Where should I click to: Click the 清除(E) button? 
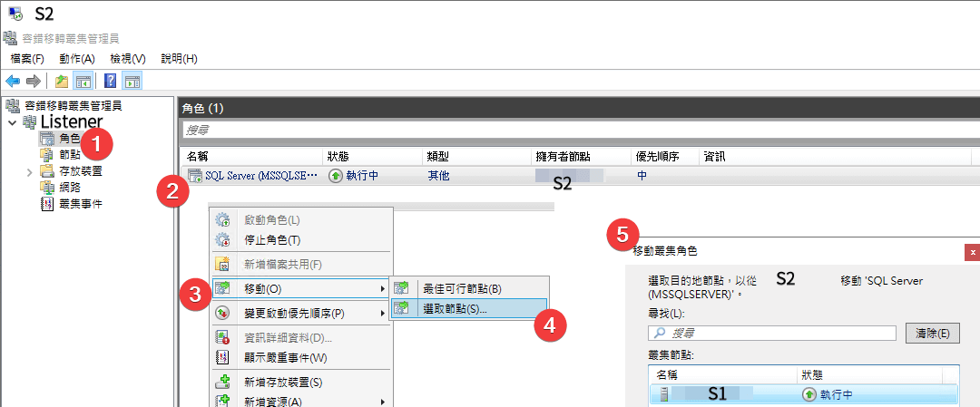pyautogui.click(x=932, y=334)
